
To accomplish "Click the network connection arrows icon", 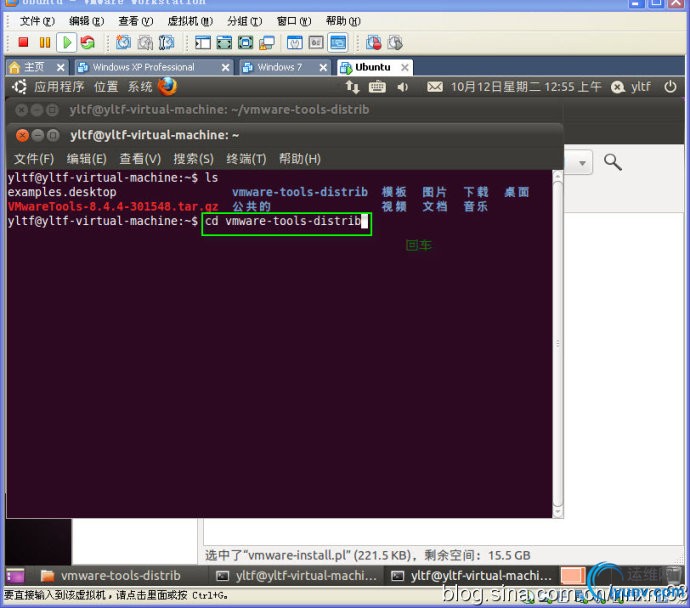I will tap(352, 87).
